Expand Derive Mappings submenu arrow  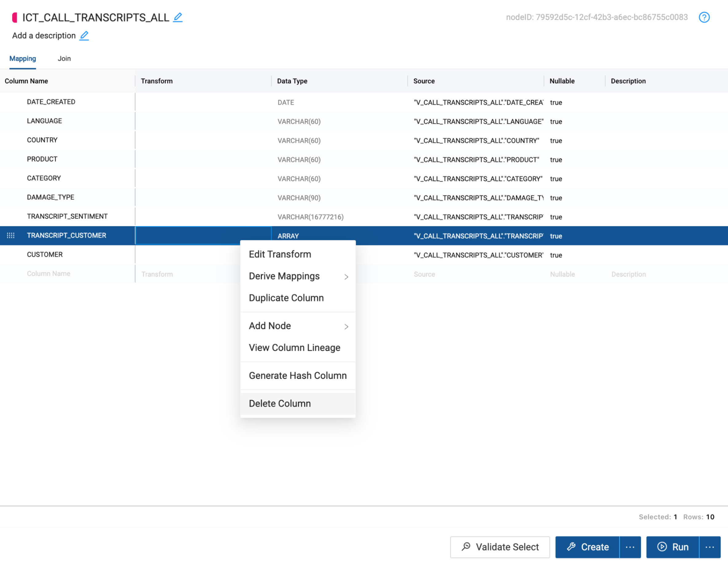346,277
